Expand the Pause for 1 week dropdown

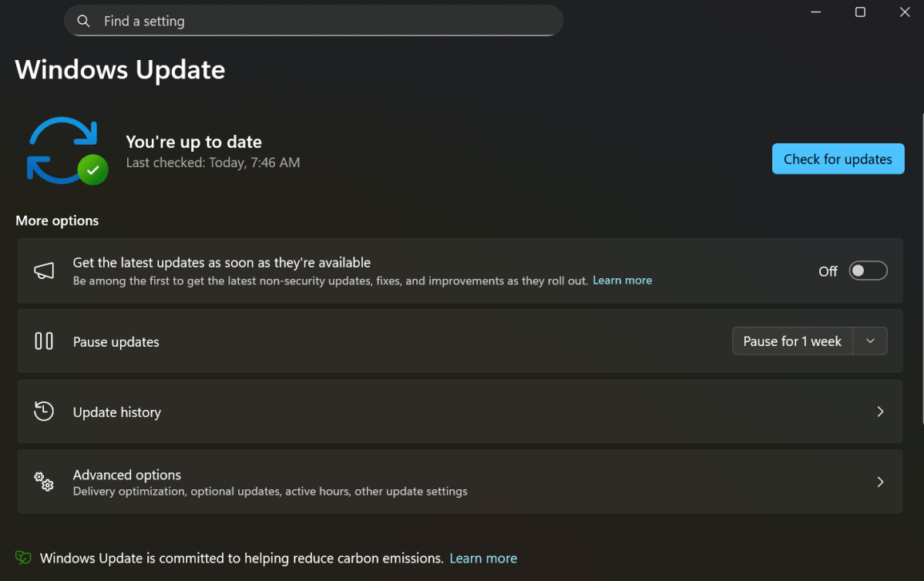point(870,341)
